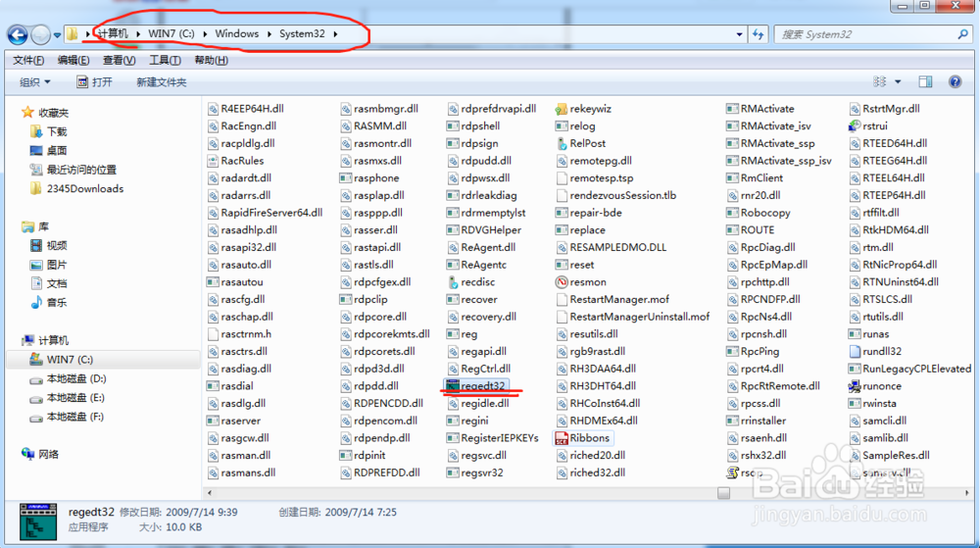Click left arrow of horizontal scrollbar
This screenshot has height=548, width=980.
[x=210, y=493]
